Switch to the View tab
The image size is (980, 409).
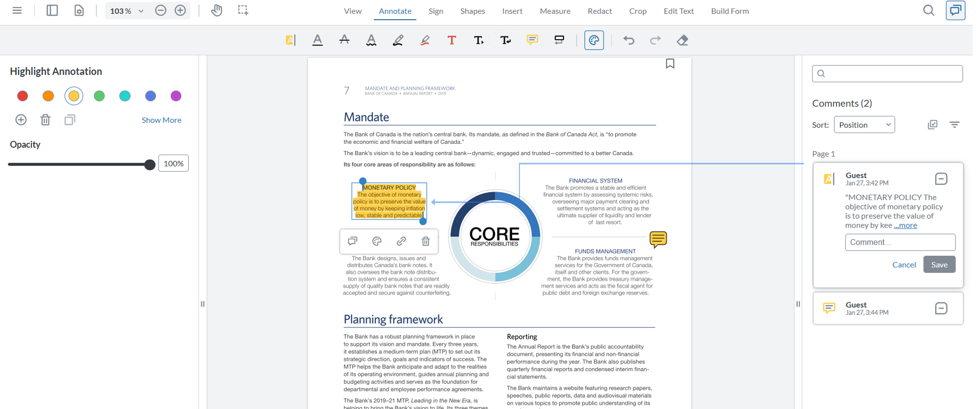[353, 11]
